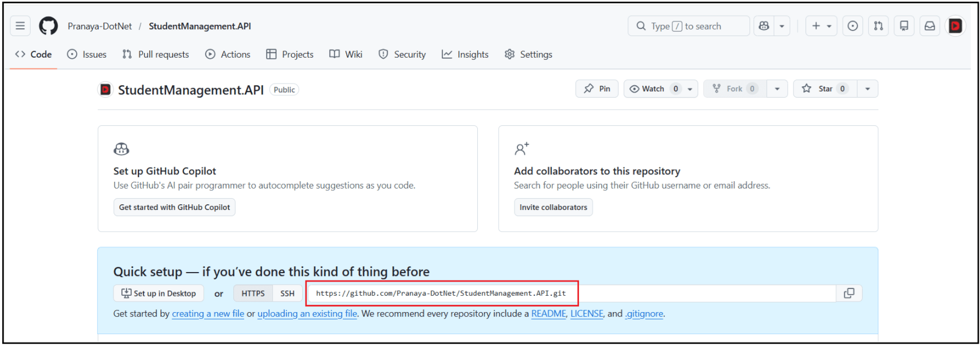This screenshot has height=346, width=980.
Task: Open the Pranaya-DotNet owner link
Action: [100, 26]
